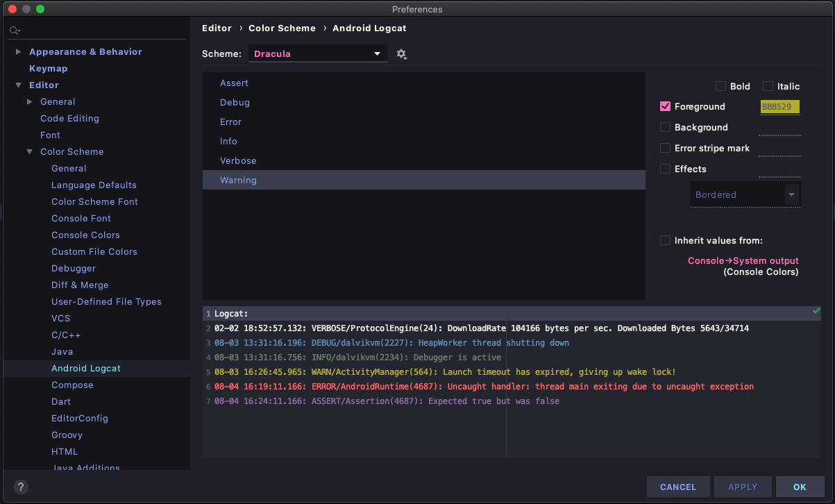The height and width of the screenshot is (504, 835).
Task: Click the empty Background color field
Action: [780, 128]
